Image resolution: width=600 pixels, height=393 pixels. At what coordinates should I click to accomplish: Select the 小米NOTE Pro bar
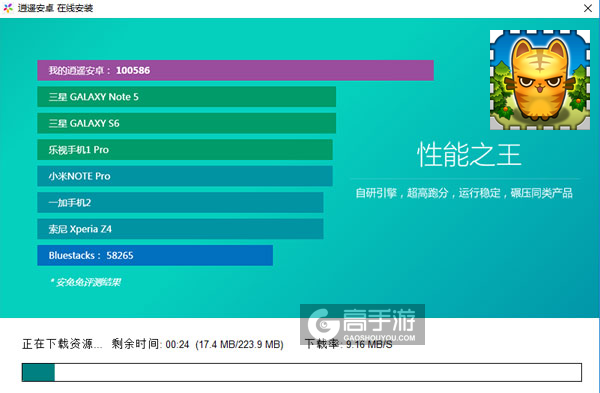tap(185, 176)
